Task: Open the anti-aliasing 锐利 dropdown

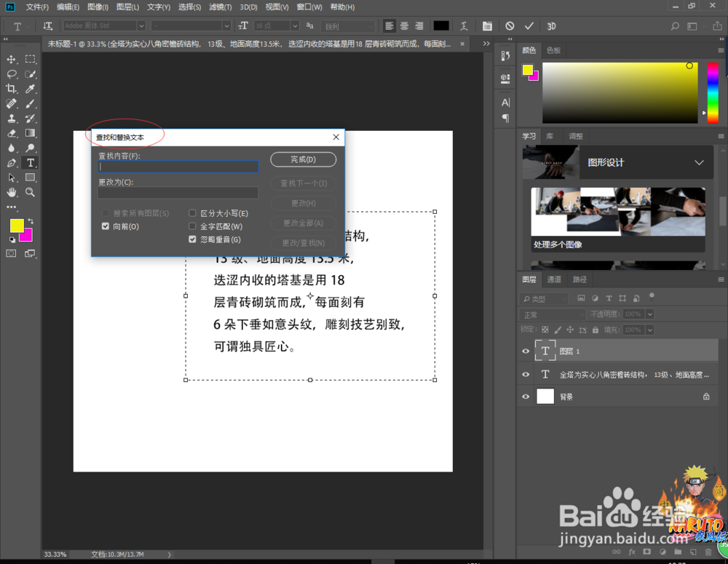Action: coord(348,26)
